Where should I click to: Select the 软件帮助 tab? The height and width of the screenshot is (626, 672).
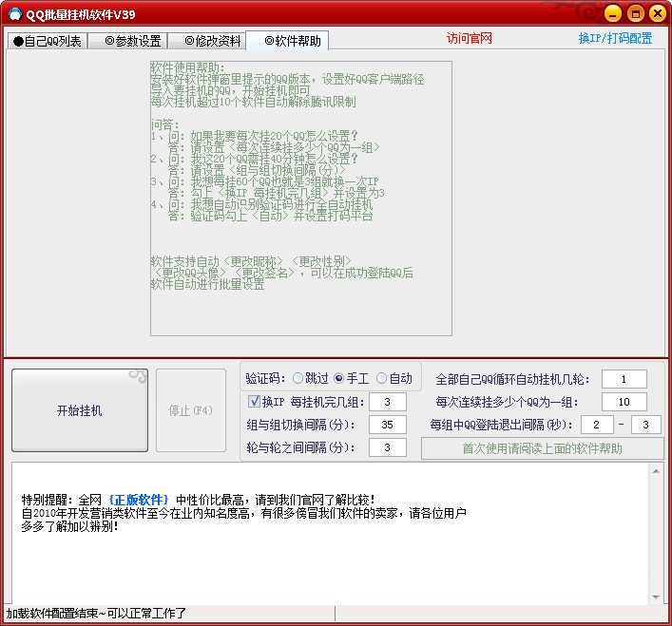tap(287, 41)
